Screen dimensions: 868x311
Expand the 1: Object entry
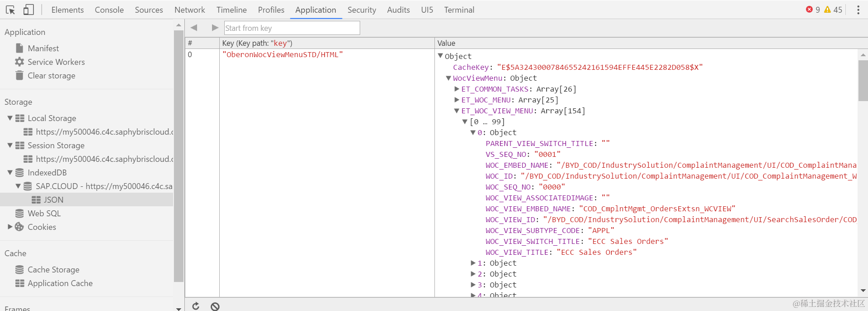(x=473, y=263)
